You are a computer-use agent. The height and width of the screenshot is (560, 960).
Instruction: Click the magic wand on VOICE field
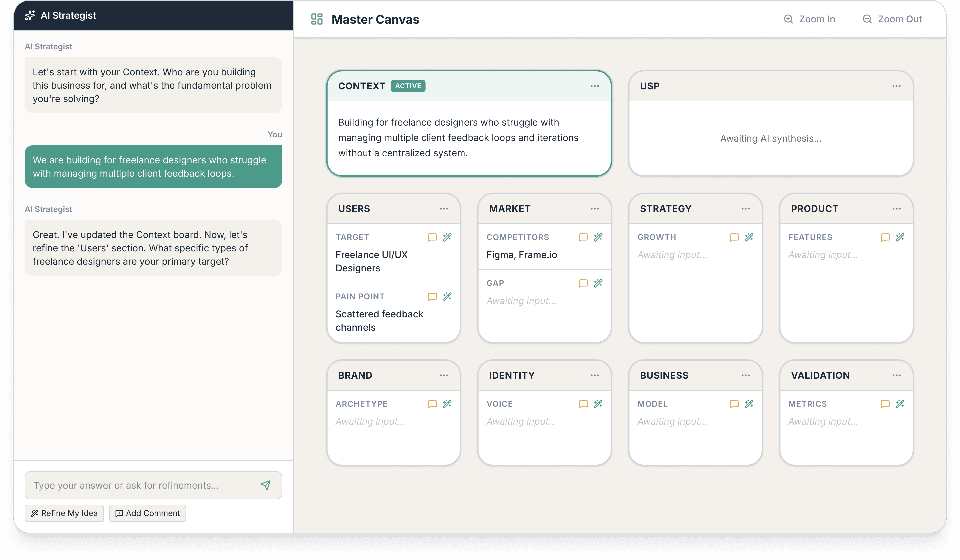pyautogui.click(x=598, y=404)
